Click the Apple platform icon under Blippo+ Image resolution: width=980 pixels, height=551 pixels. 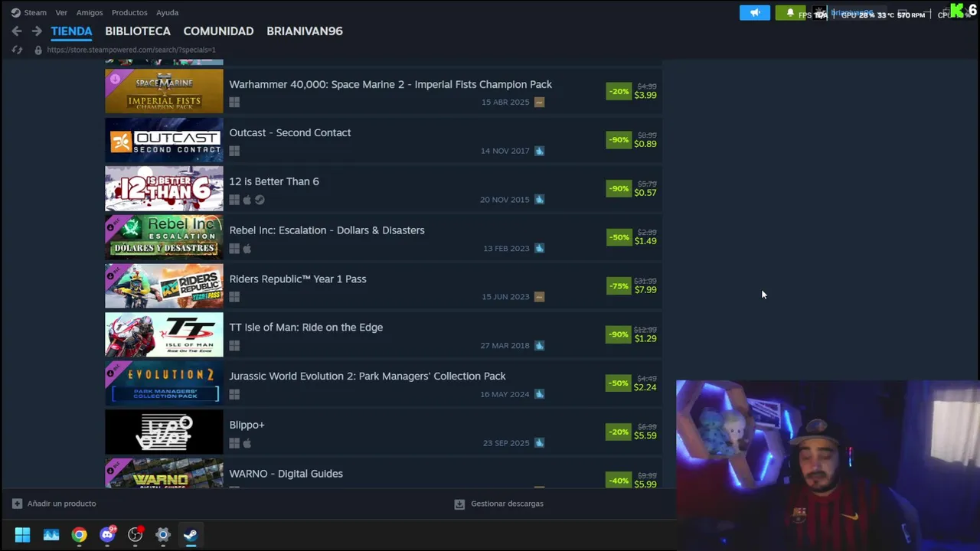[247, 443]
